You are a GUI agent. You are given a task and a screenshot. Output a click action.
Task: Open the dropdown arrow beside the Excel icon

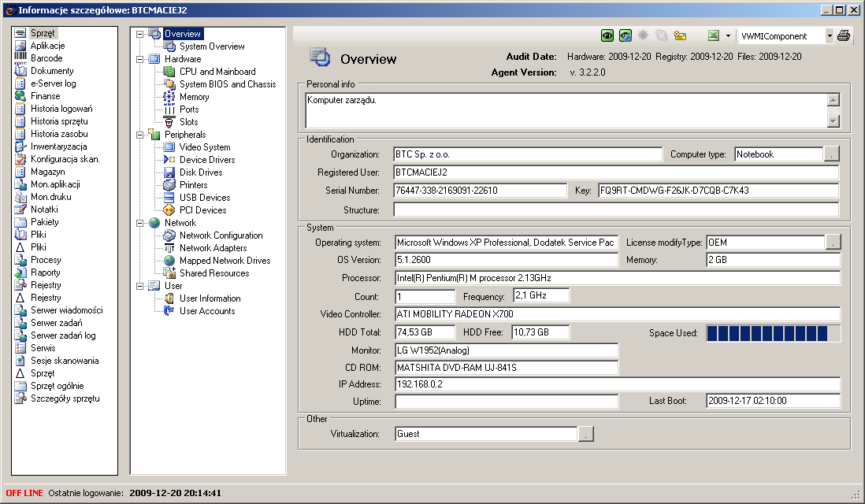(x=728, y=36)
